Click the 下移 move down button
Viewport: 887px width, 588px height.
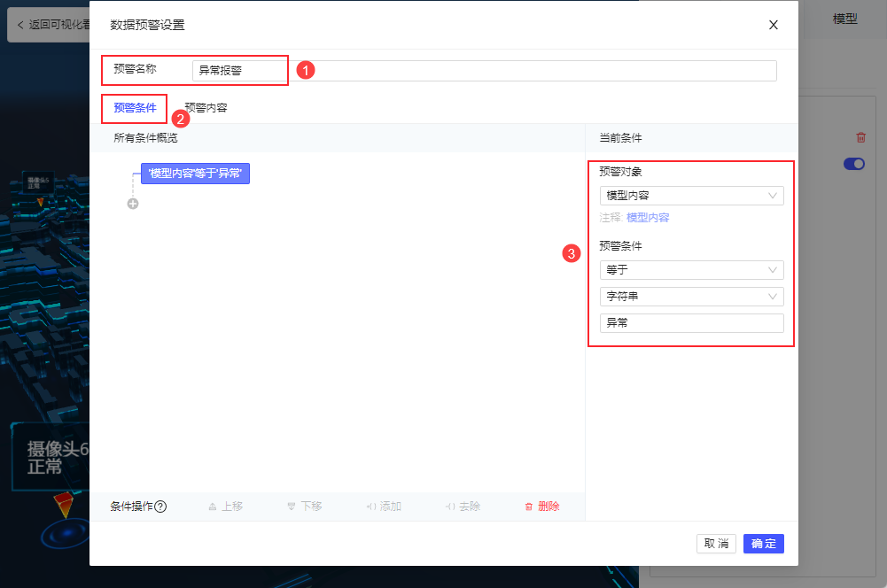(305, 507)
